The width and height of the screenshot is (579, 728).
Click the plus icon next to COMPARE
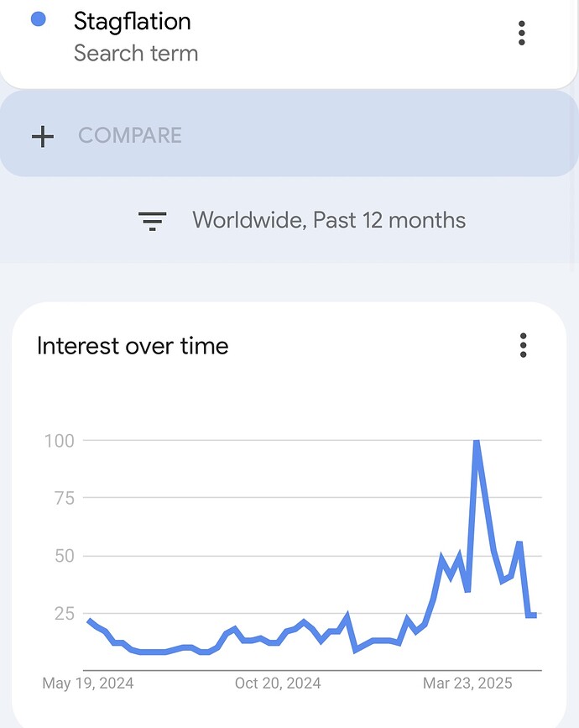[x=43, y=137]
